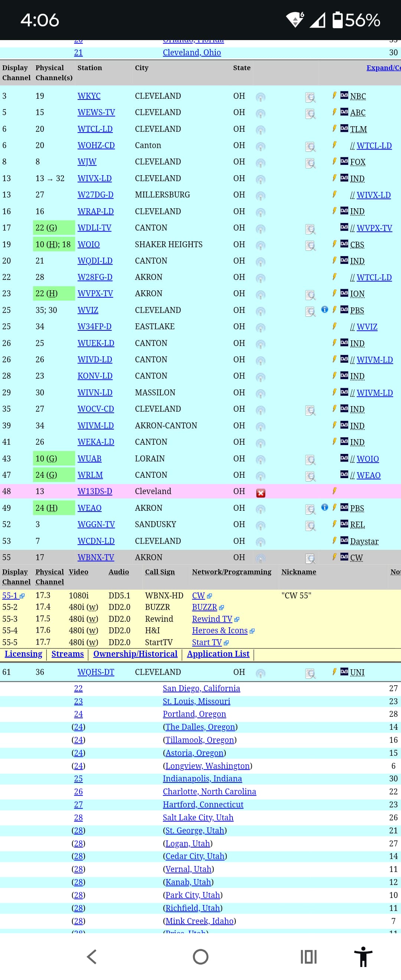
Task: Switch to the Ownership/Historical tab
Action: pyautogui.click(x=135, y=654)
